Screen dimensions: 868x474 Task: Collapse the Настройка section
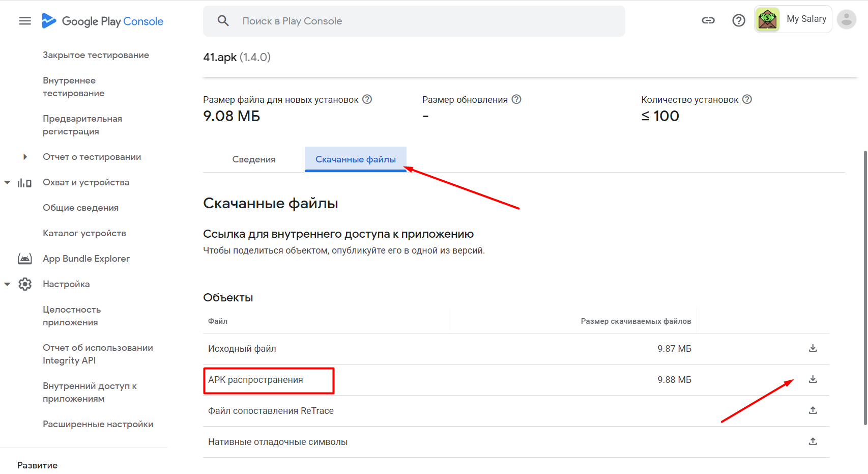click(x=7, y=284)
